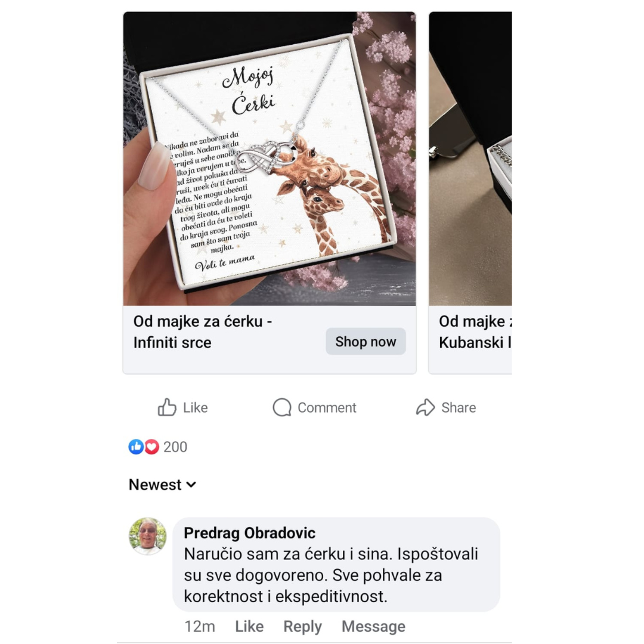Screen dimensions: 644x644
Task: Open the blue like reaction icon
Action: click(136, 447)
